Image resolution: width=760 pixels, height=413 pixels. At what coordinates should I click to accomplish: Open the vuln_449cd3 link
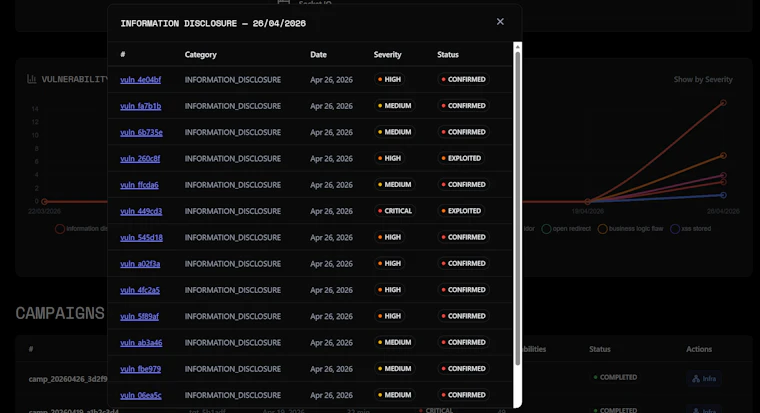141,211
